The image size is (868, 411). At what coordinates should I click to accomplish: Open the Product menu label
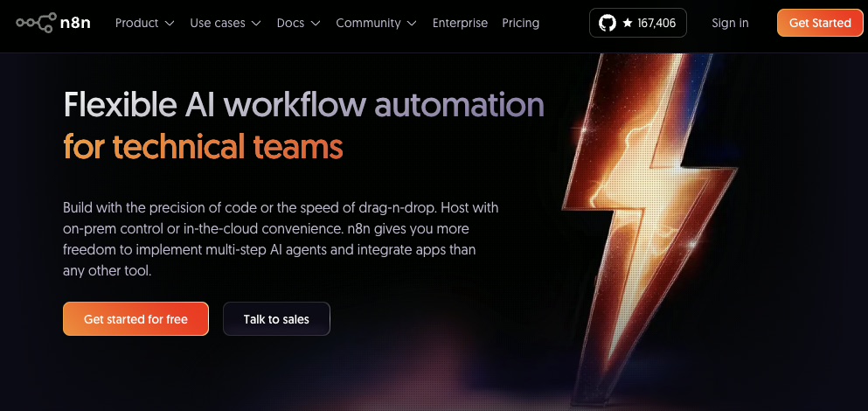(x=137, y=23)
